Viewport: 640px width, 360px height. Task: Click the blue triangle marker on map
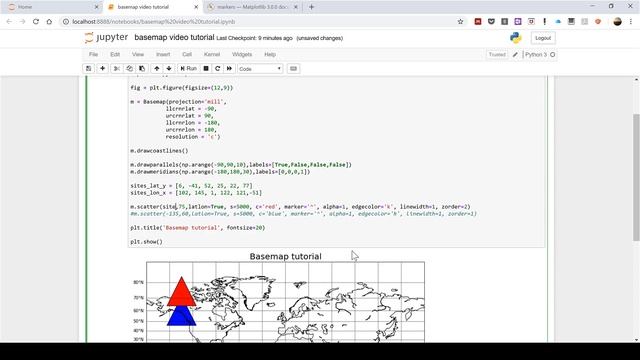[182, 316]
